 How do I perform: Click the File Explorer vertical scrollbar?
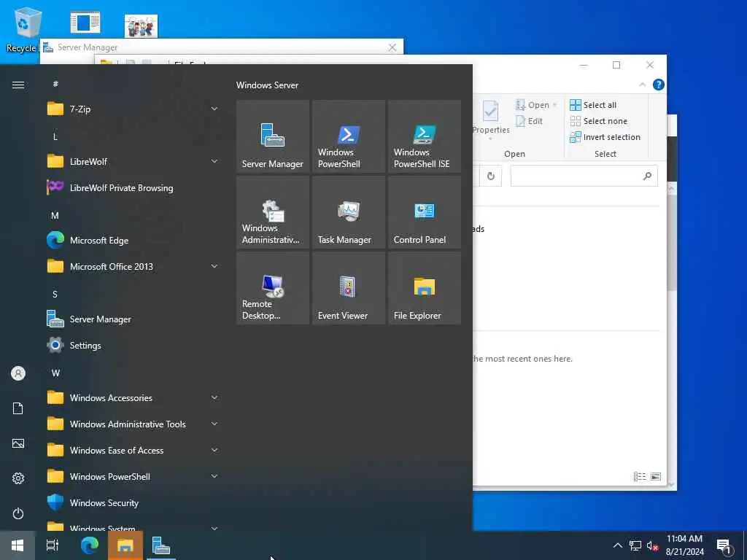pos(672,243)
